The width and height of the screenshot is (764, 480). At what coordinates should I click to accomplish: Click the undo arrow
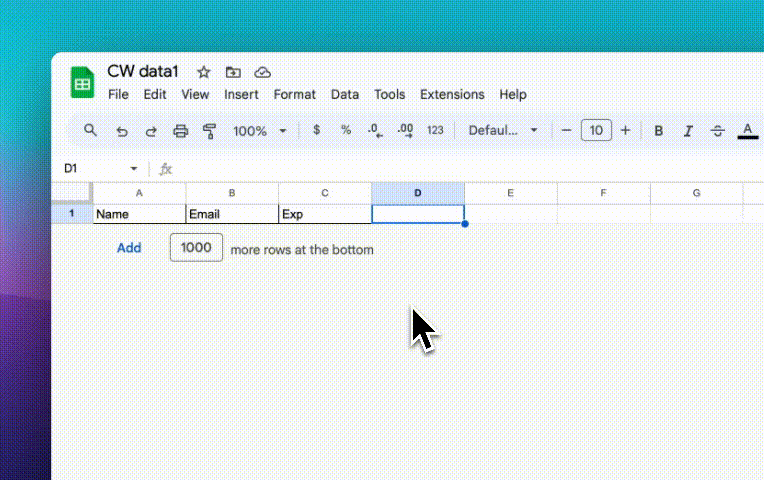122,131
